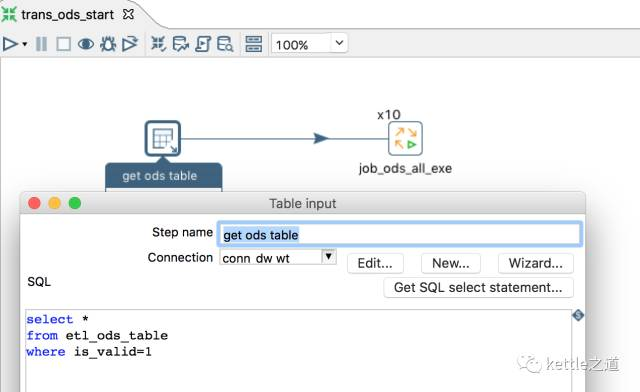The image size is (640, 392).
Task: Minimize Table input dialog with yellow button
Action: click(55, 203)
